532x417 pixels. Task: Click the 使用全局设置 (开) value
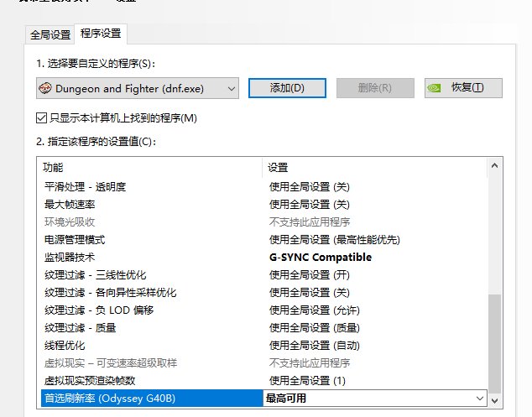pyautogui.click(x=310, y=275)
